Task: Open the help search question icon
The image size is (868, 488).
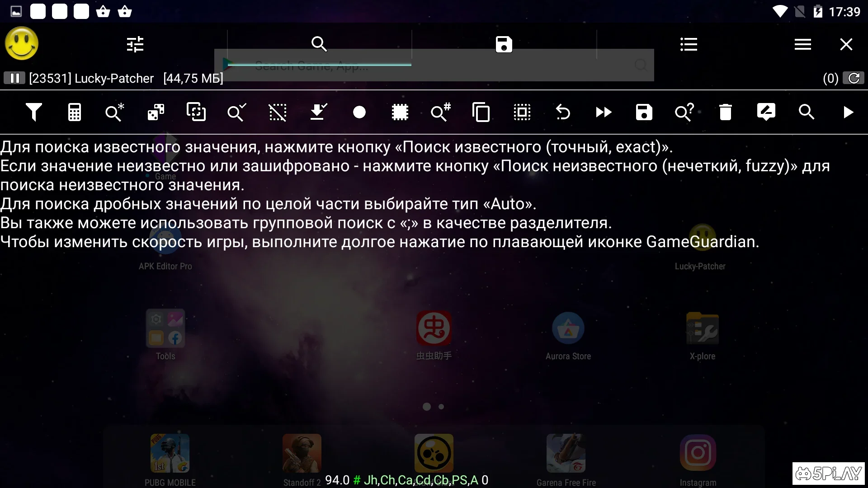Action: (684, 112)
